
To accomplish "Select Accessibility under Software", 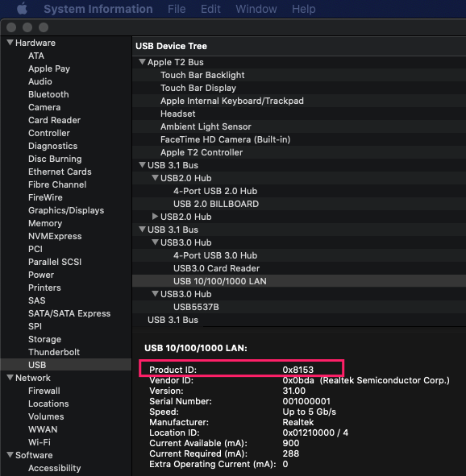I will click(x=54, y=468).
